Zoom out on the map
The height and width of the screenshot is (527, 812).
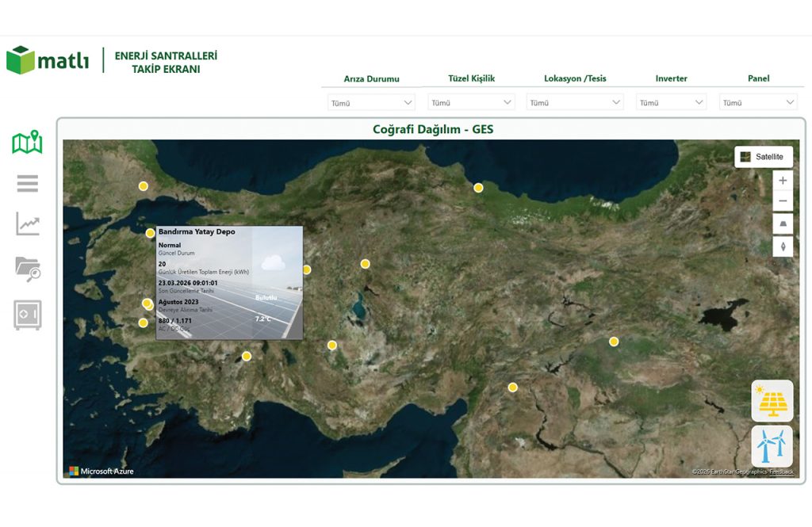click(x=783, y=201)
